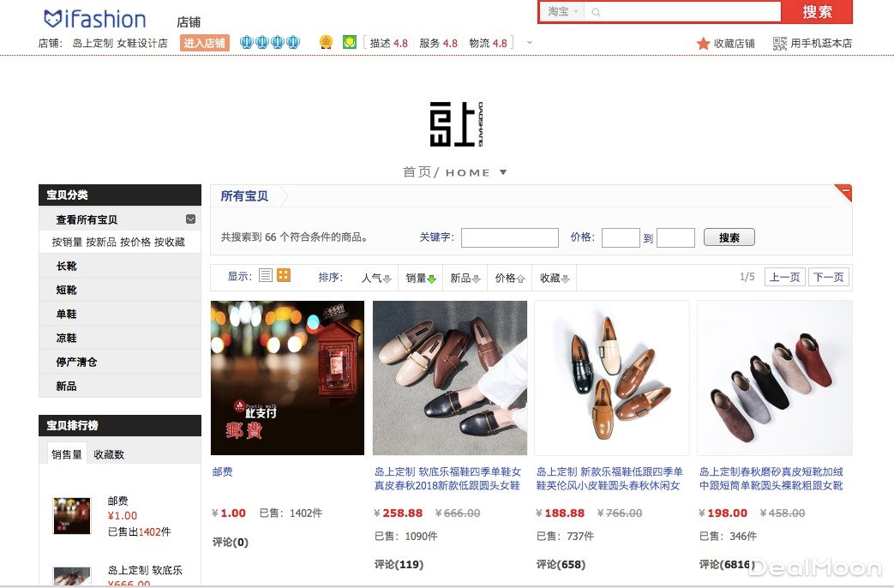Screen dimensions: 894x588
Task: Open the 邮费 product thumbnail
Action: click(287, 377)
